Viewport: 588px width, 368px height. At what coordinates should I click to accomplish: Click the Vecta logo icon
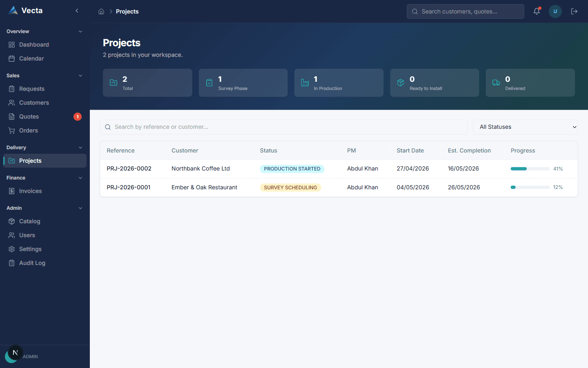tap(13, 11)
